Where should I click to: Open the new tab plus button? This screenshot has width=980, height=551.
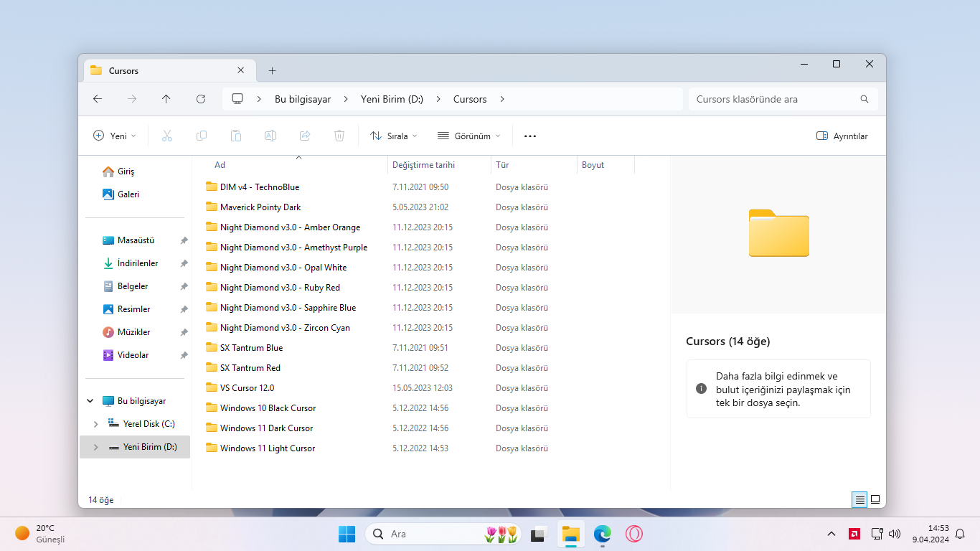point(272,70)
